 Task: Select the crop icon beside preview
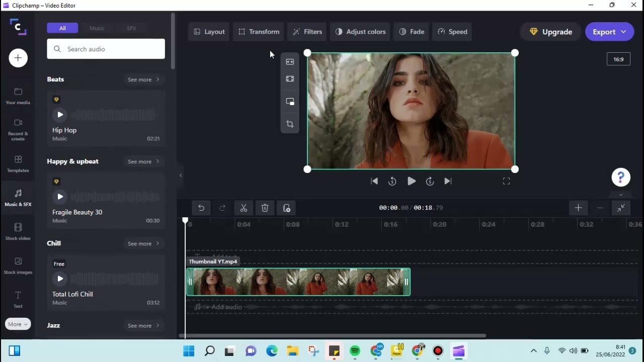pyautogui.click(x=290, y=124)
